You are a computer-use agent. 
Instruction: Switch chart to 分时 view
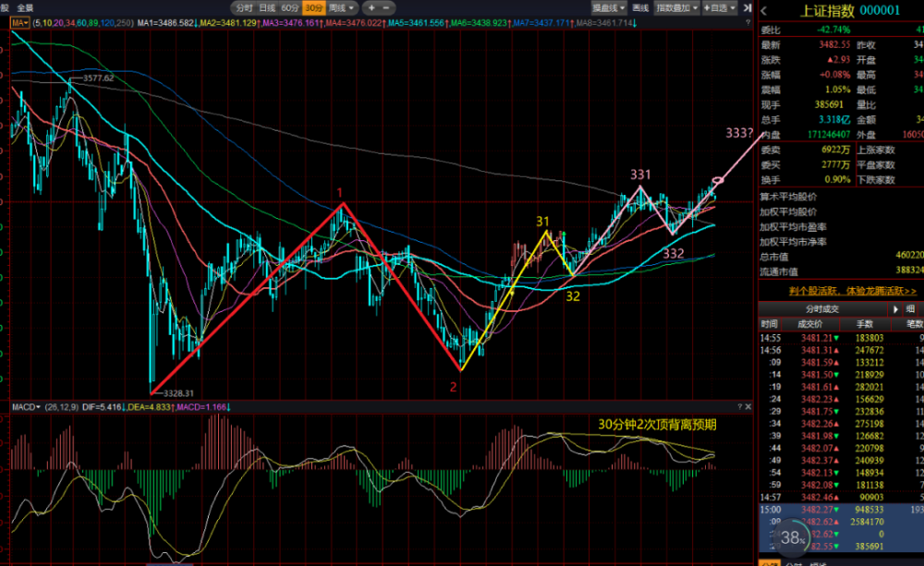243,7
